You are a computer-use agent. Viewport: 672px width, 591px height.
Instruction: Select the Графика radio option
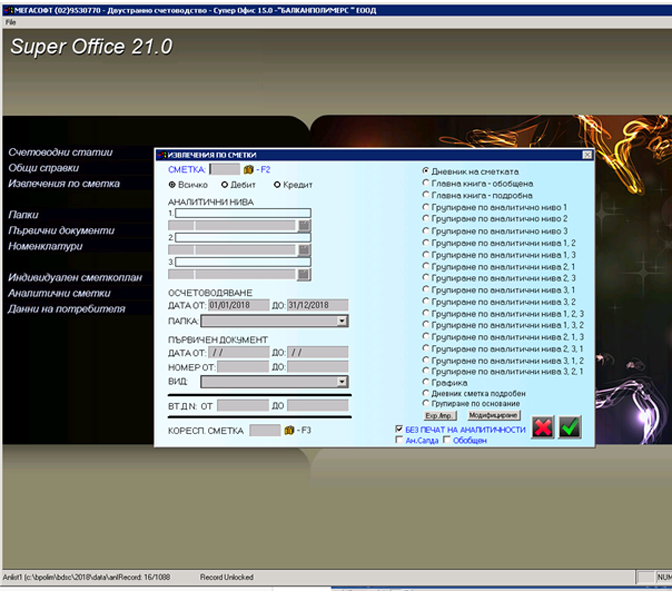[x=427, y=382]
